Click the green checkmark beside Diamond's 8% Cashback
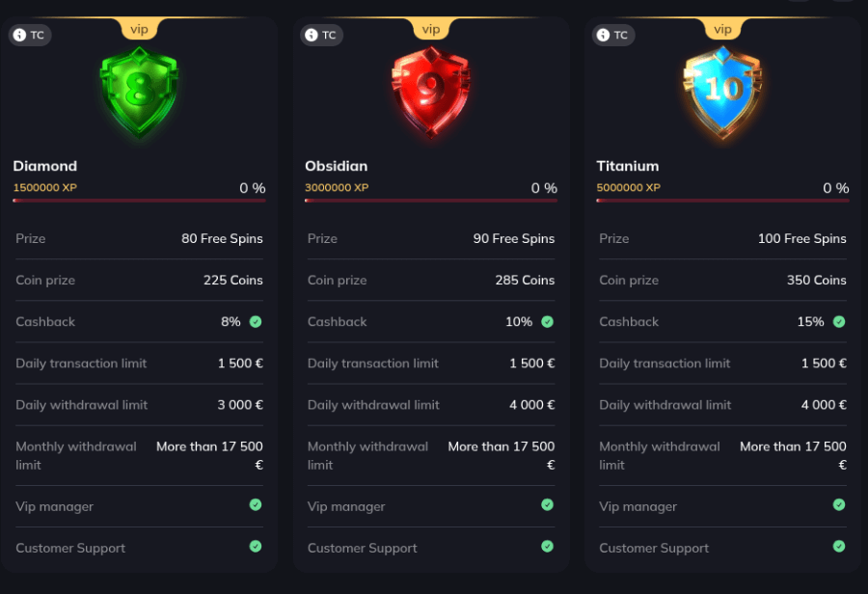868x594 pixels. [255, 321]
